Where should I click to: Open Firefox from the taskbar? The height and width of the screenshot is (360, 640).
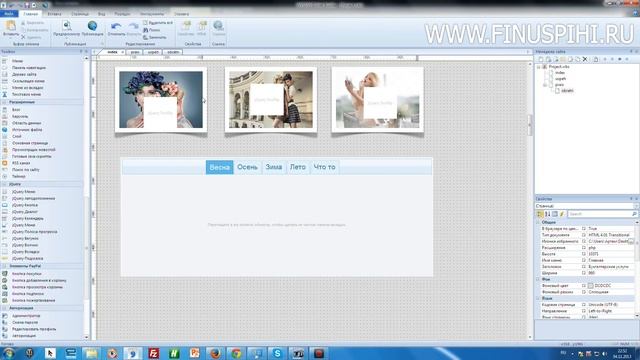(215, 353)
